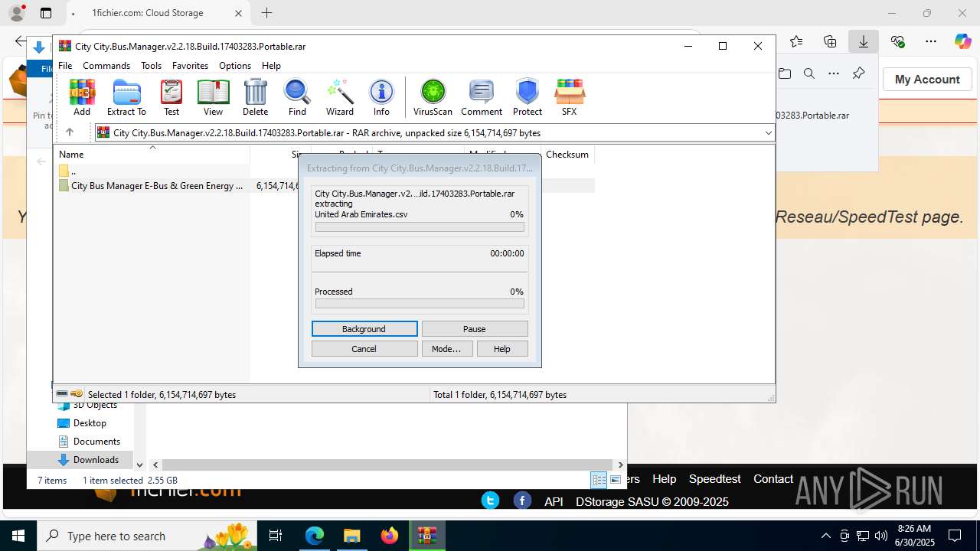Image resolution: width=980 pixels, height=551 pixels.
Task: Click the Processed progress bar
Action: point(420,304)
